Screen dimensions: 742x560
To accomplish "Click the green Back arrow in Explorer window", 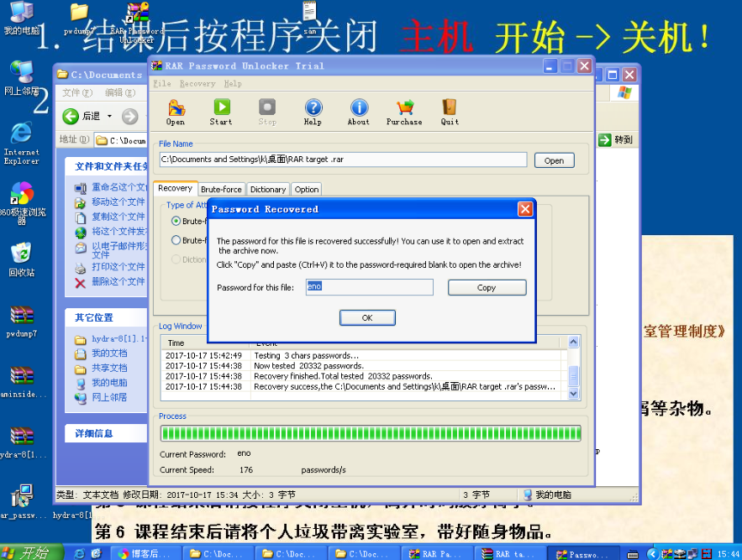I will coord(71,116).
